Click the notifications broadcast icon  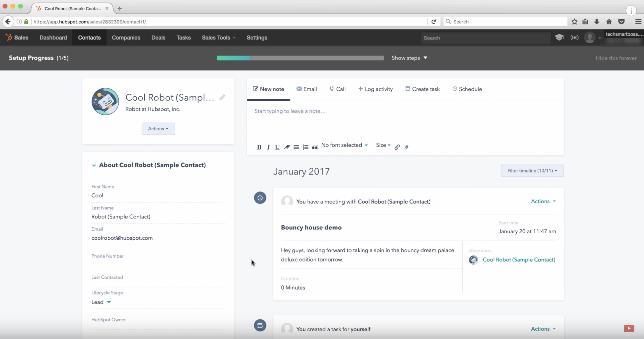pyautogui.click(x=575, y=38)
